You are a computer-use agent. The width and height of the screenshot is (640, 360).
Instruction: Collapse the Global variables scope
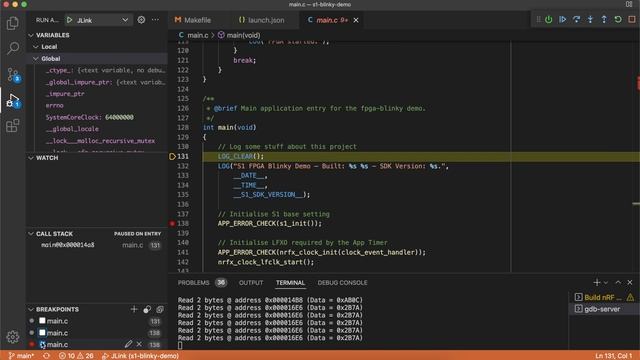tap(36, 59)
